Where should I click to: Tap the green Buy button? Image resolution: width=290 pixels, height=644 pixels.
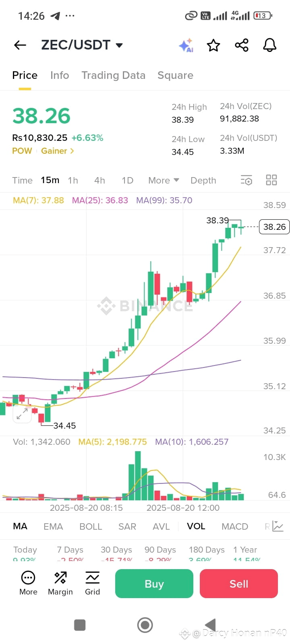pyautogui.click(x=154, y=584)
